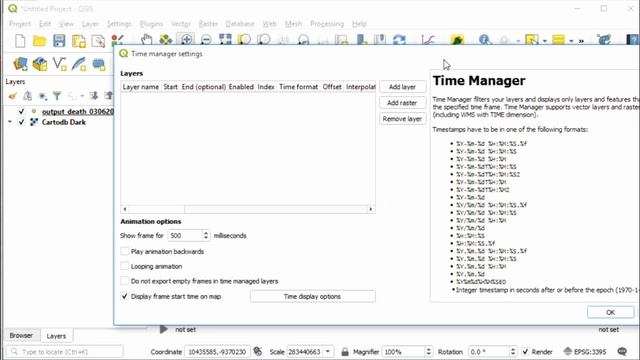Click the Show frame for spinner arrows
Screen dimensions: 640x360
(x=206, y=236)
